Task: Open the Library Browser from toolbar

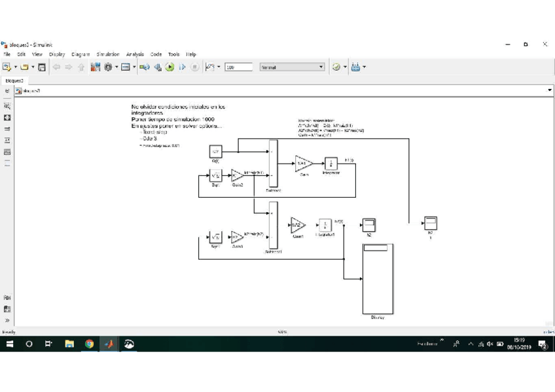Action: tap(96, 67)
